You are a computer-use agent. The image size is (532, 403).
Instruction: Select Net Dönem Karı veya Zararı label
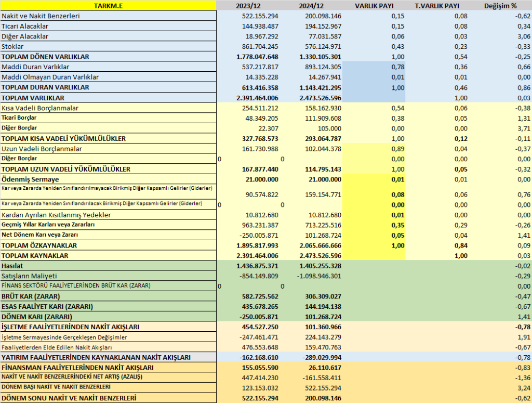39,235
